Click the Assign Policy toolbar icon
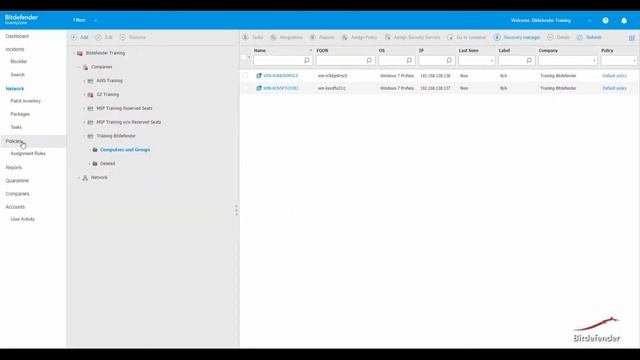640x360 pixels. 345,37
